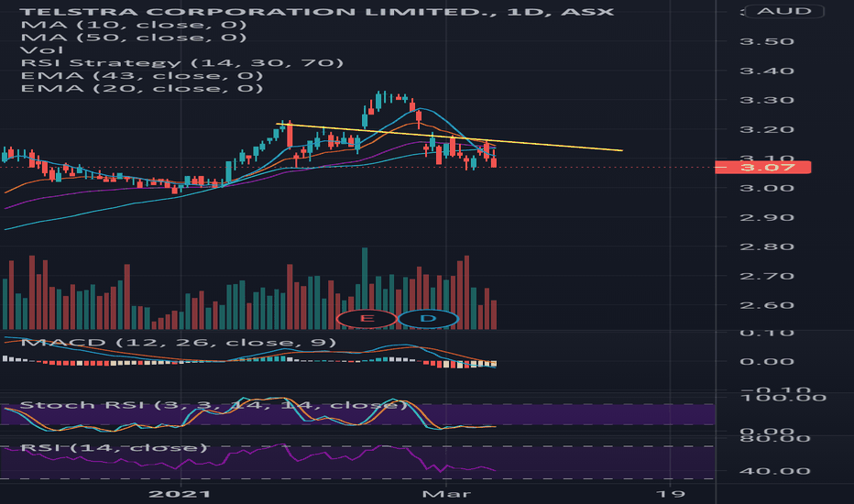Viewport: 854px width, 504px height.
Task: Click the Mar date label on time axis
Action: pyautogui.click(x=446, y=494)
